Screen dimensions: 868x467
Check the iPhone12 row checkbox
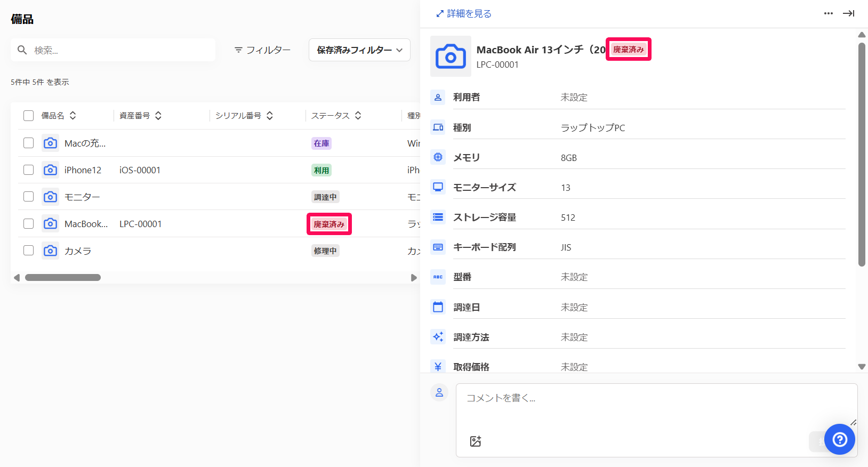[x=29, y=170]
